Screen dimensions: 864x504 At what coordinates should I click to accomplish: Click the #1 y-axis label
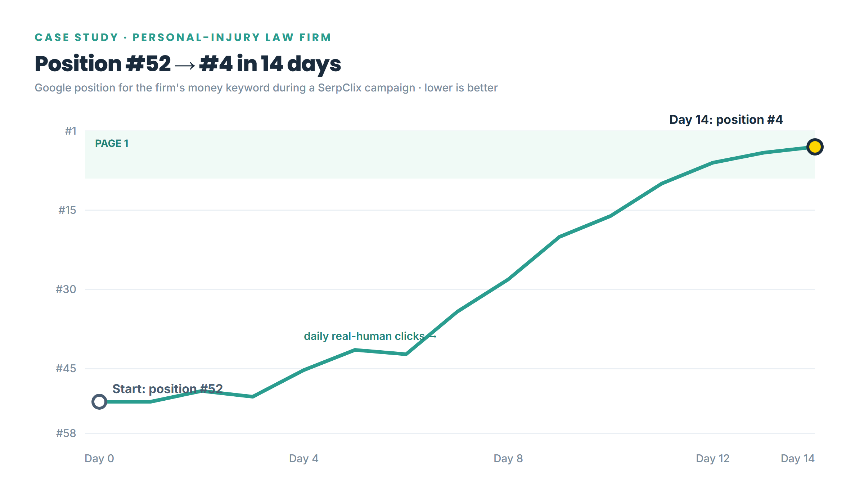(x=71, y=131)
